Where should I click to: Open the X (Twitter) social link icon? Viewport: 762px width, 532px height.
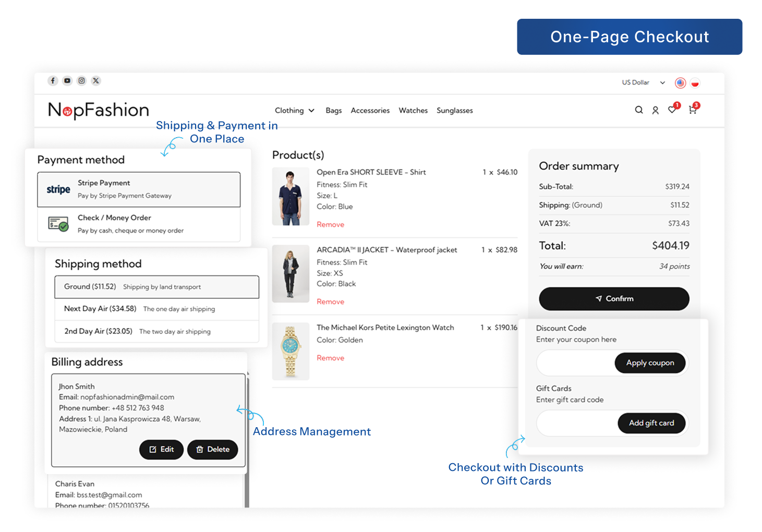[x=96, y=81]
